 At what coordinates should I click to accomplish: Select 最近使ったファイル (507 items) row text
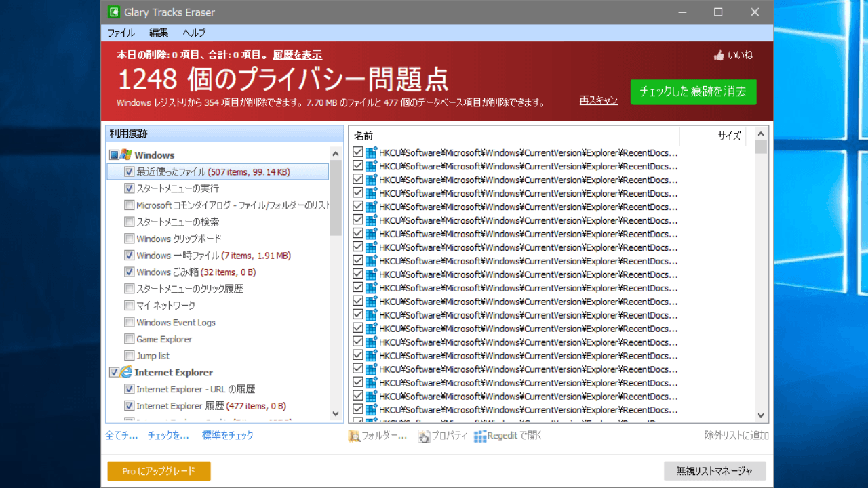(x=213, y=172)
